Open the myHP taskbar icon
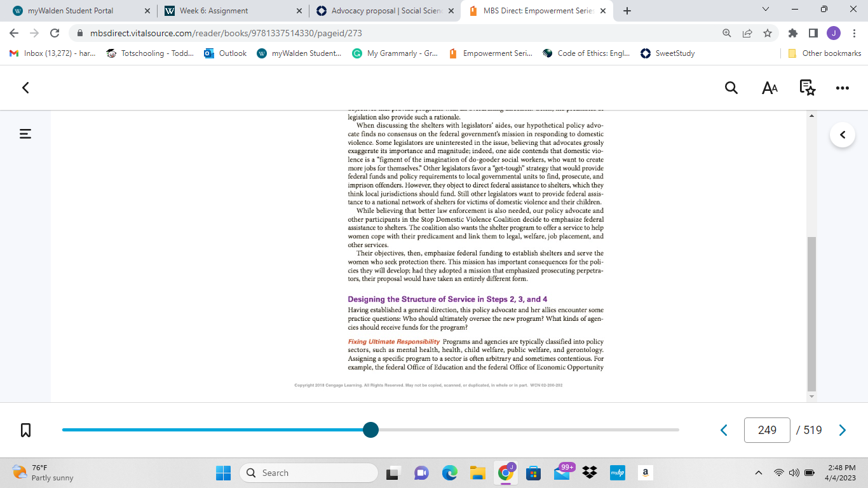868x488 pixels. click(618, 473)
